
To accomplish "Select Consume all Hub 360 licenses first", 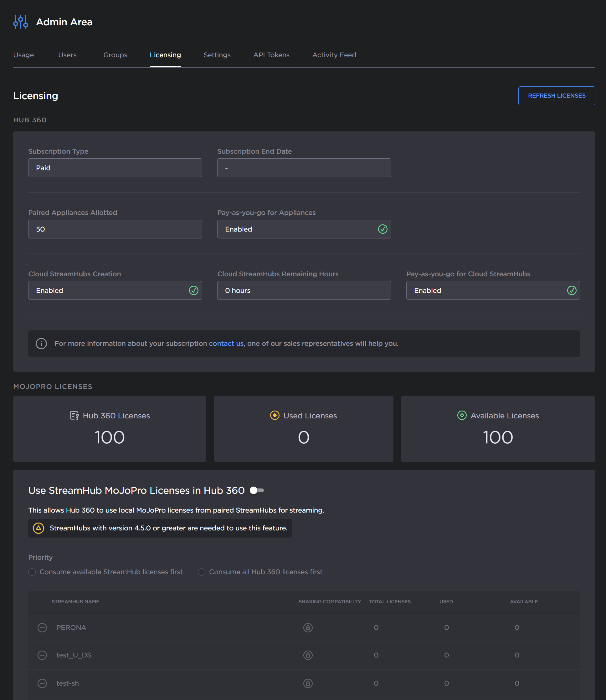I will [202, 572].
